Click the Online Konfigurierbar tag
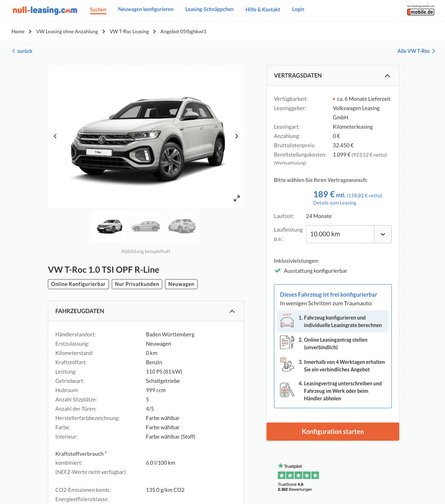 point(78,284)
